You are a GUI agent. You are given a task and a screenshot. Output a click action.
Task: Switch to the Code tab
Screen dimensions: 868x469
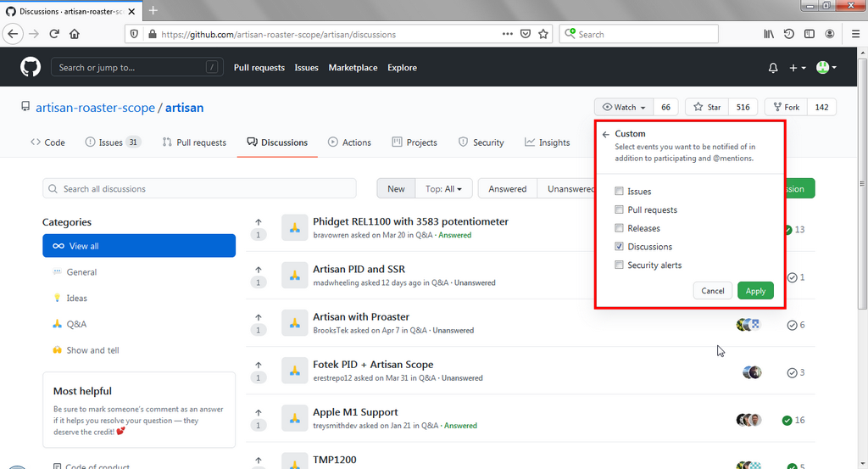[47, 142]
